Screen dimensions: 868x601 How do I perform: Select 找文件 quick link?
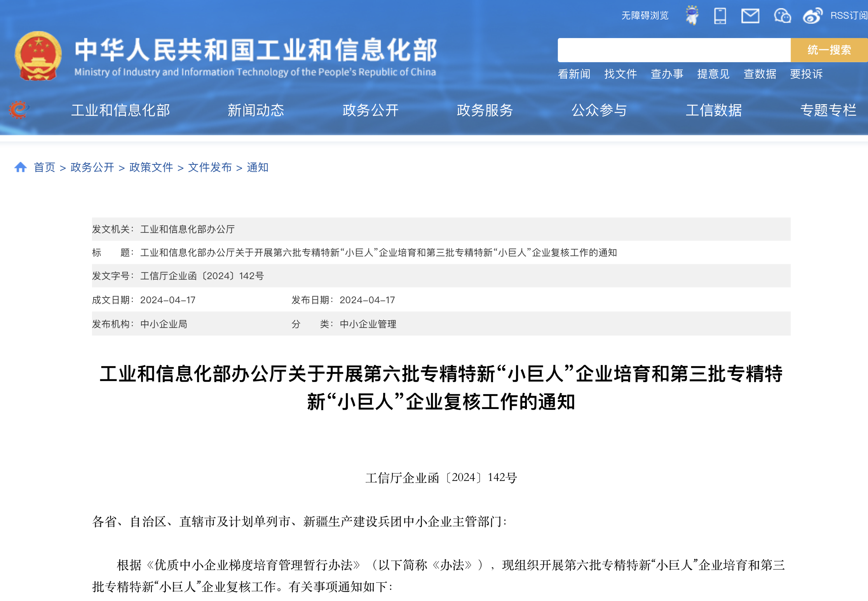pos(620,74)
